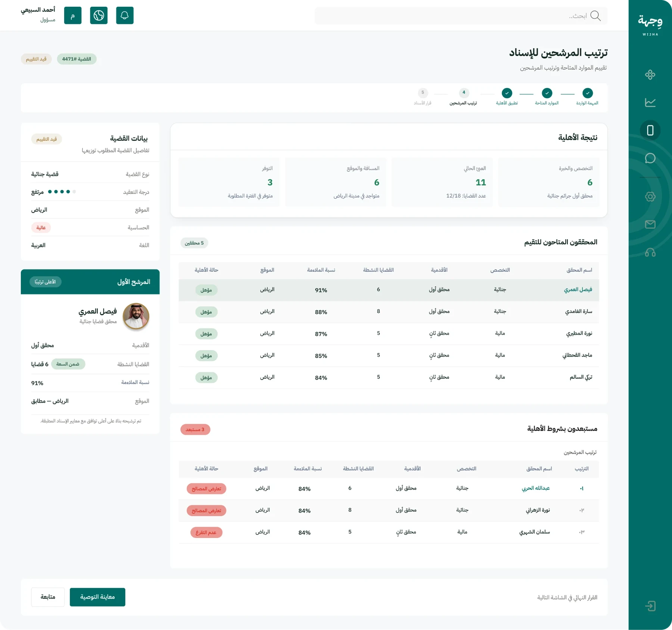Go to step المهمة الواردة
672x630 pixels.
coord(587,97)
